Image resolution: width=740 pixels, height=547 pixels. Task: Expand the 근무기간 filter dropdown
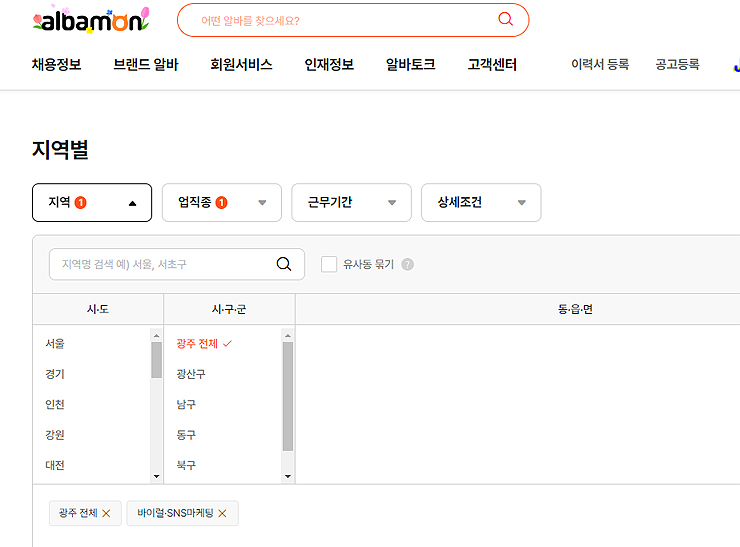(352, 202)
